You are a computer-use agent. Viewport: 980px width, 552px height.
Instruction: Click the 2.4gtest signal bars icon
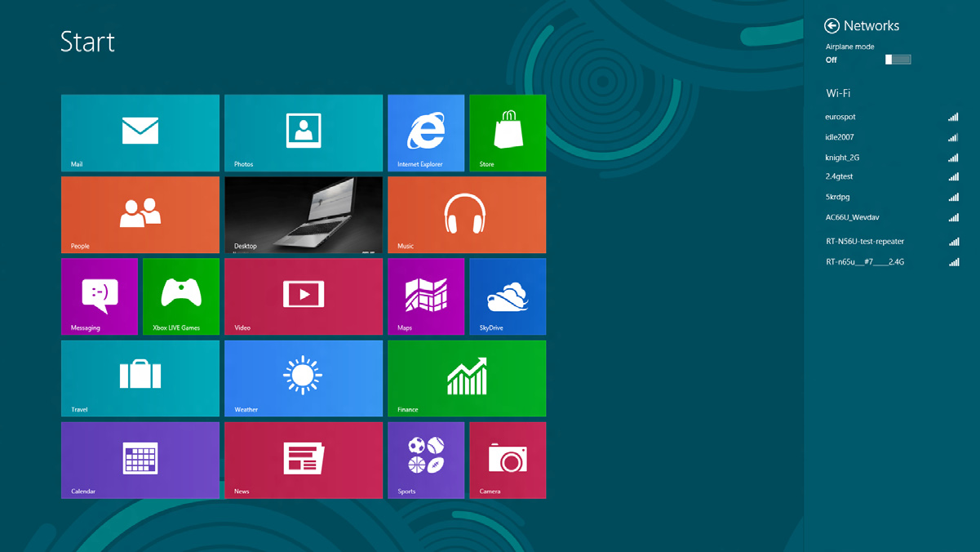pos(953,176)
